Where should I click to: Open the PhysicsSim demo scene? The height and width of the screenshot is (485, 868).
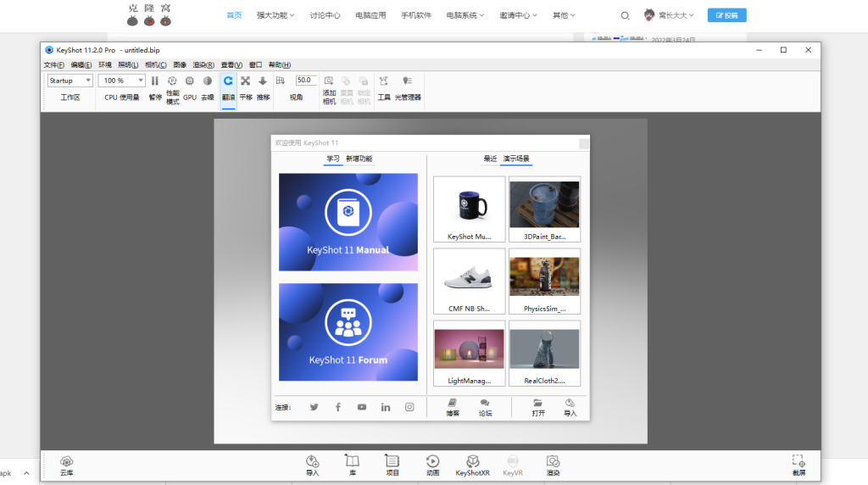[x=544, y=282]
